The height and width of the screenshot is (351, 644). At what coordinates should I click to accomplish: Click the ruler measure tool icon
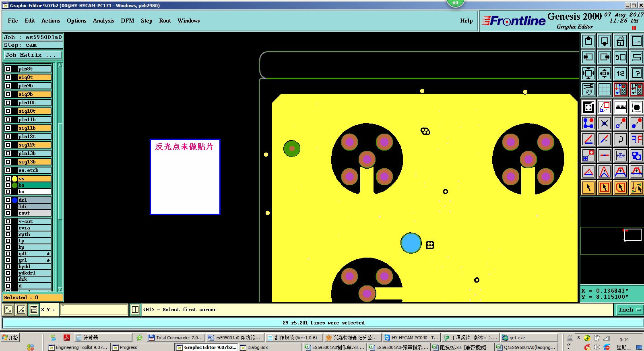[x=621, y=107]
